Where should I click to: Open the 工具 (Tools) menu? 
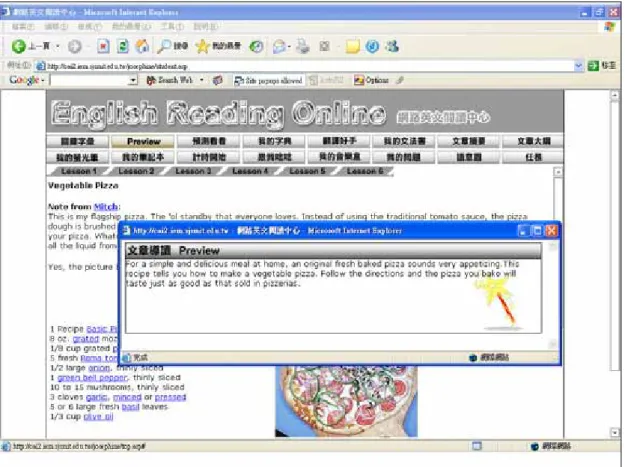point(172,27)
